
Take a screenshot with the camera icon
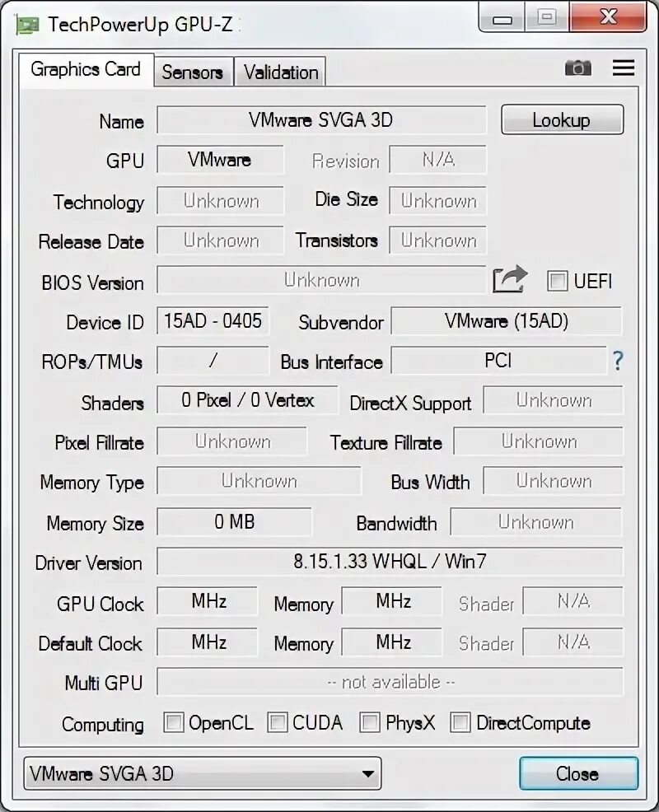(x=577, y=68)
